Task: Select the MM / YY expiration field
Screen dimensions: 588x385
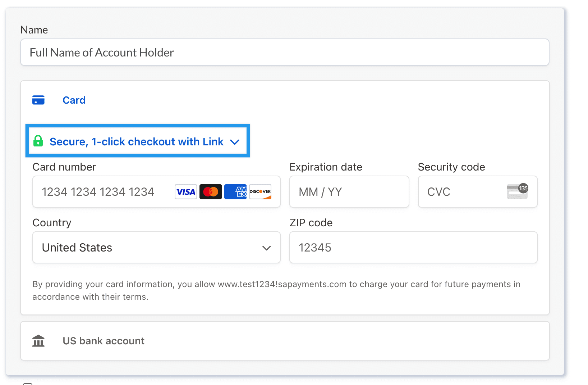Action: pos(349,192)
